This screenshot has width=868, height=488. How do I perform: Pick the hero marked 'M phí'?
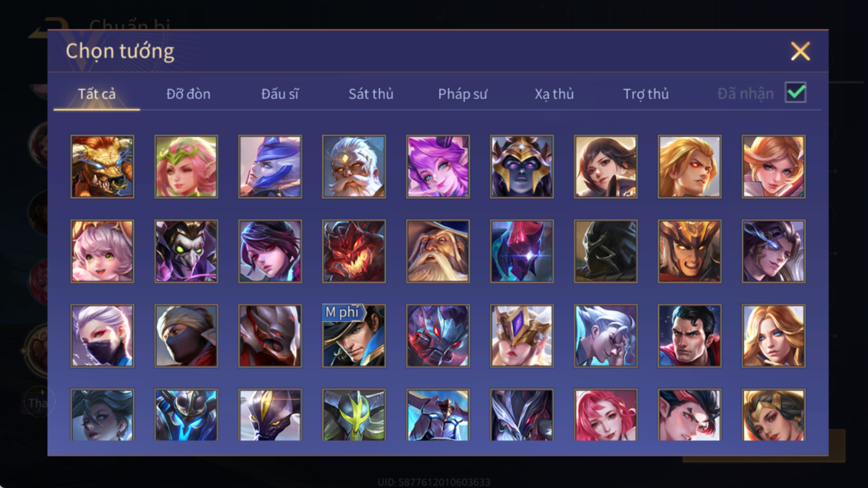tap(354, 336)
